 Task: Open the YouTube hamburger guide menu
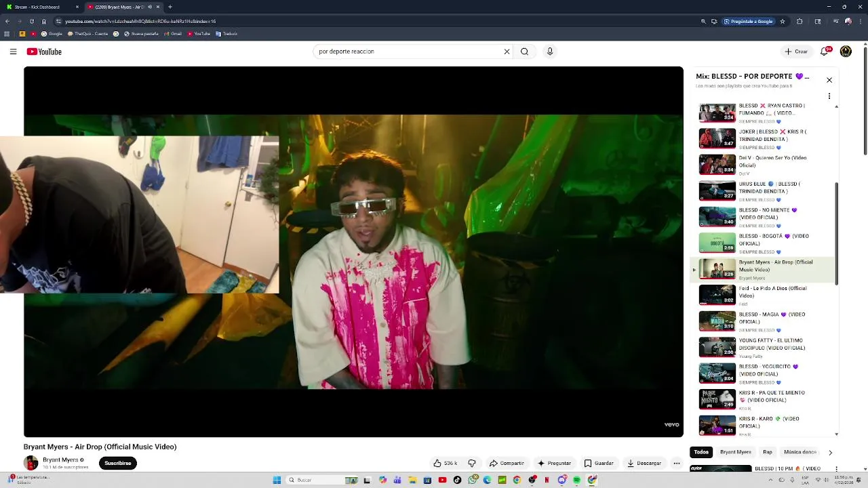13,52
